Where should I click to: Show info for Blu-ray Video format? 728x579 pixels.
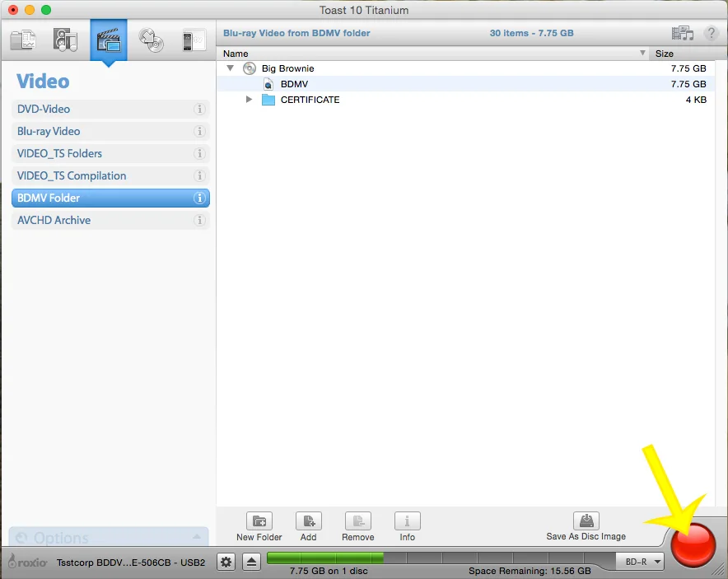pyautogui.click(x=199, y=132)
